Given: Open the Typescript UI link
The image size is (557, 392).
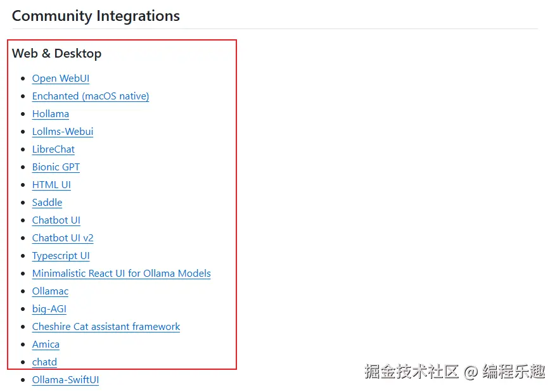Looking at the screenshot, I should (61, 256).
